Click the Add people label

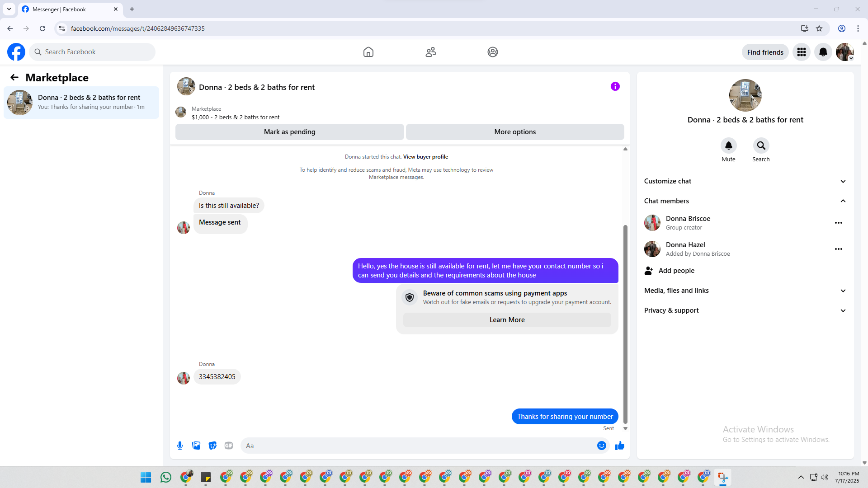pos(676,271)
